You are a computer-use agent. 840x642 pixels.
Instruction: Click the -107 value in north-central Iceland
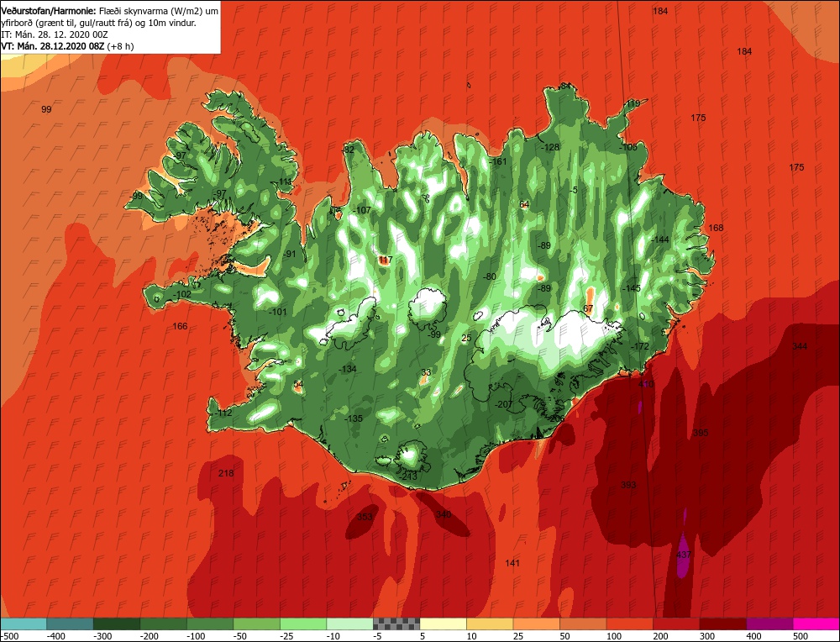click(x=363, y=210)
